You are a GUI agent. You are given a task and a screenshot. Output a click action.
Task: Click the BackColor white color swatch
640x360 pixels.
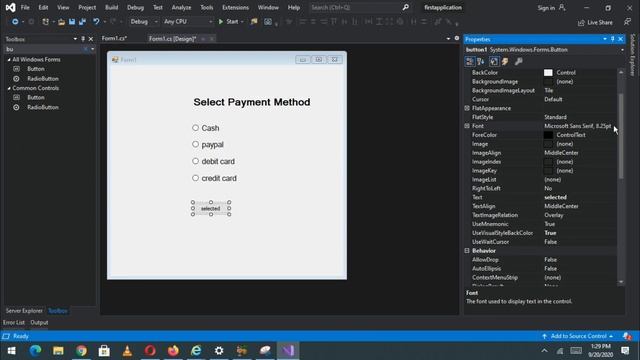[548, 73]
